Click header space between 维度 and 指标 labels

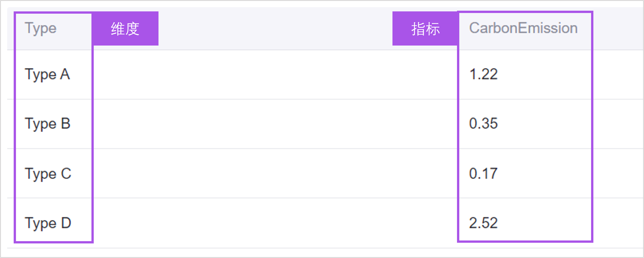pos(275,29)
